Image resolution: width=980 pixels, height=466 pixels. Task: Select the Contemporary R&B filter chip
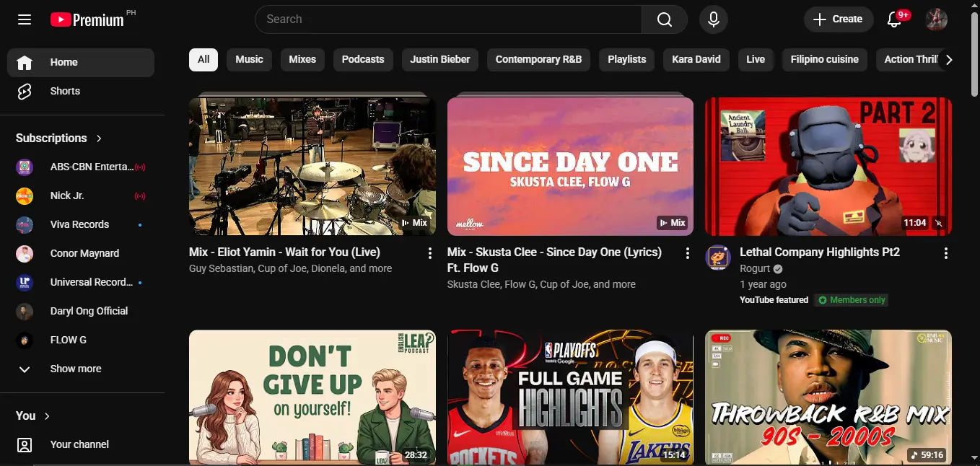click(x=538, y=59)
